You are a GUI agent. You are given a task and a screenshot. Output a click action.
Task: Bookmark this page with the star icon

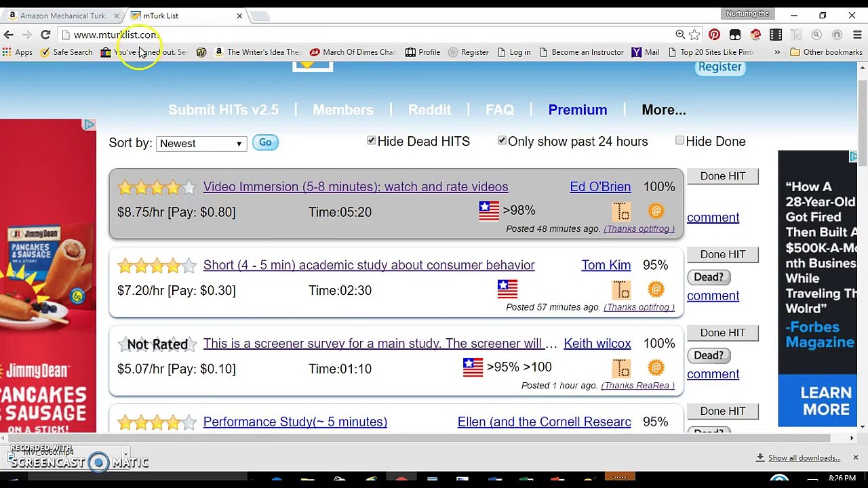click(x=694, y=35)
